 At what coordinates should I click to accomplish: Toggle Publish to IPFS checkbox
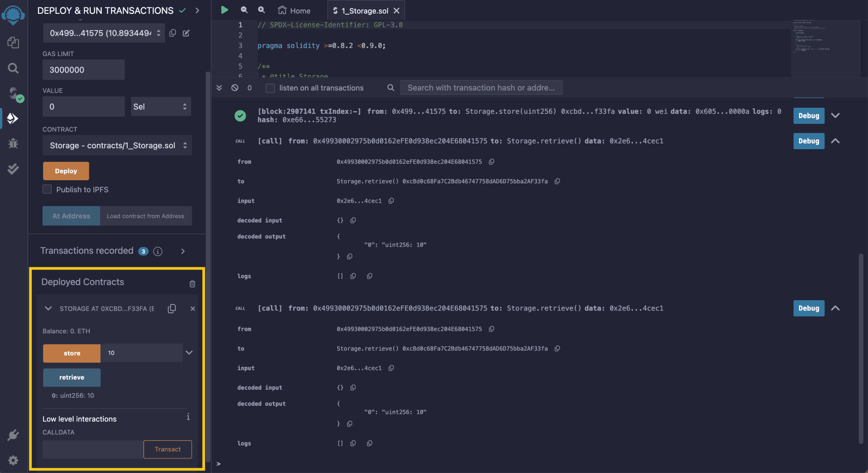click(x=47, y=190)
